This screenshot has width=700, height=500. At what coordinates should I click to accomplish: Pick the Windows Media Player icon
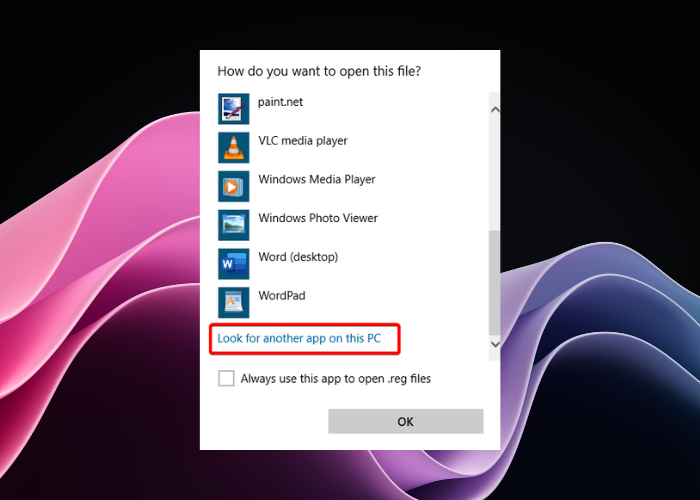click(x=233, y=186)
